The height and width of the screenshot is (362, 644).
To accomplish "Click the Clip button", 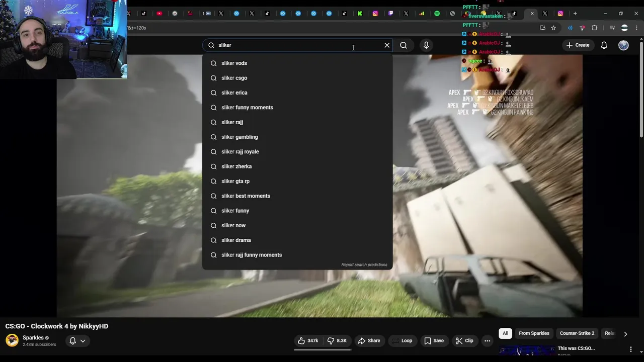I will (464, 341).
